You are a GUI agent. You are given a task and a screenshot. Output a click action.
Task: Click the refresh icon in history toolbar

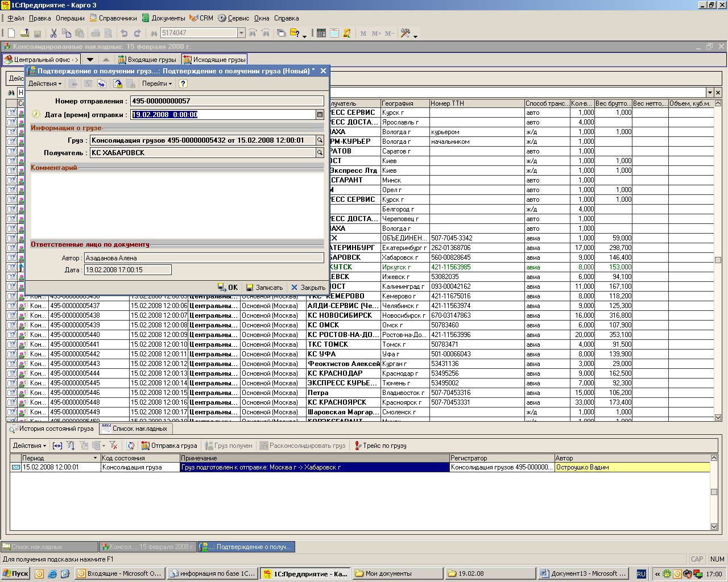point(130,446)
